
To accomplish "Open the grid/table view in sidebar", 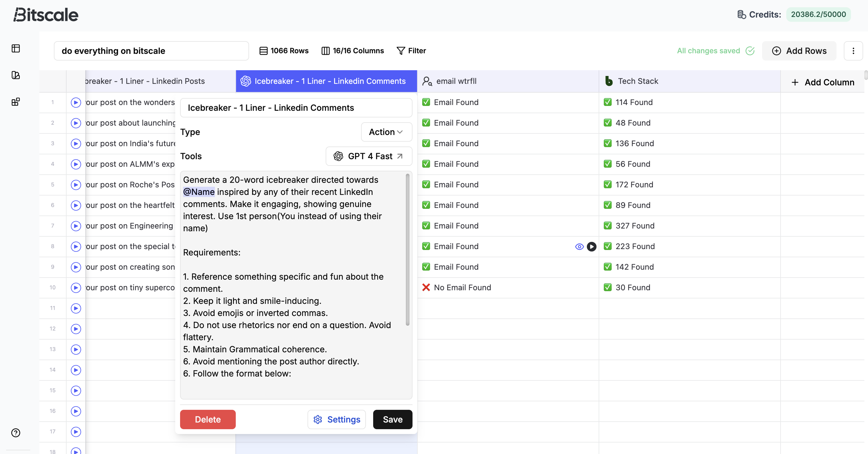I will click(15, 48).
